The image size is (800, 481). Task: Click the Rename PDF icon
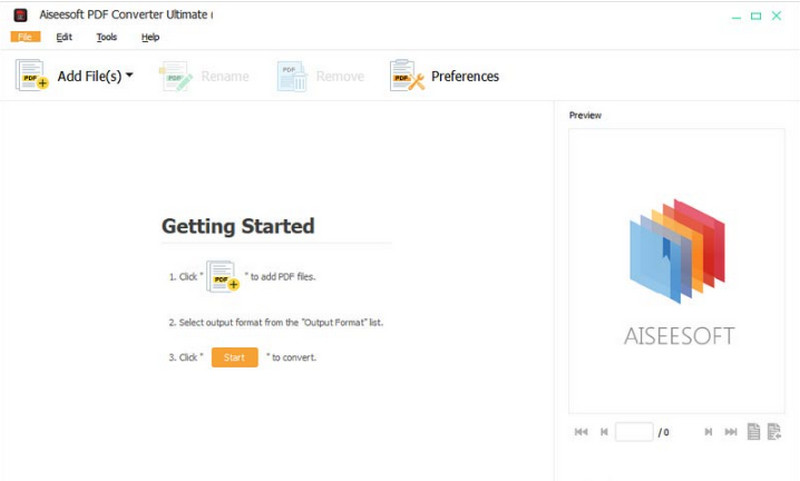click(x=176, y=76)
